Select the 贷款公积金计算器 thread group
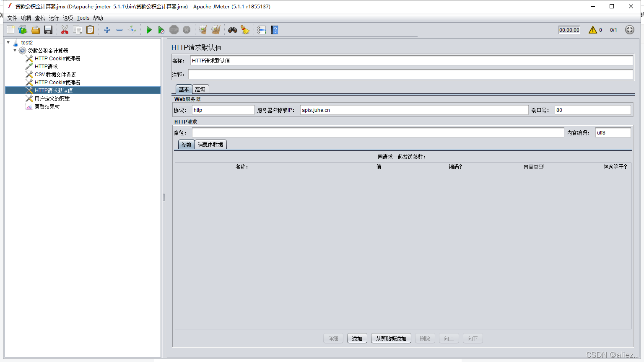The height and width of the screenshot is (362, 644). click(x=48, y=51)
